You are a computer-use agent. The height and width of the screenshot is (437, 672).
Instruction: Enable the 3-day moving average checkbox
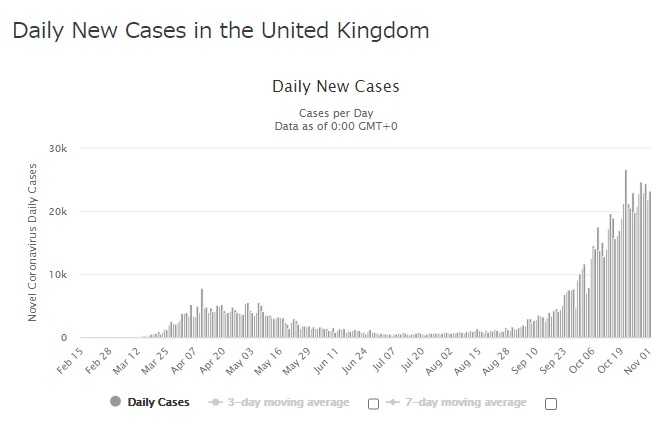(373, 404)
